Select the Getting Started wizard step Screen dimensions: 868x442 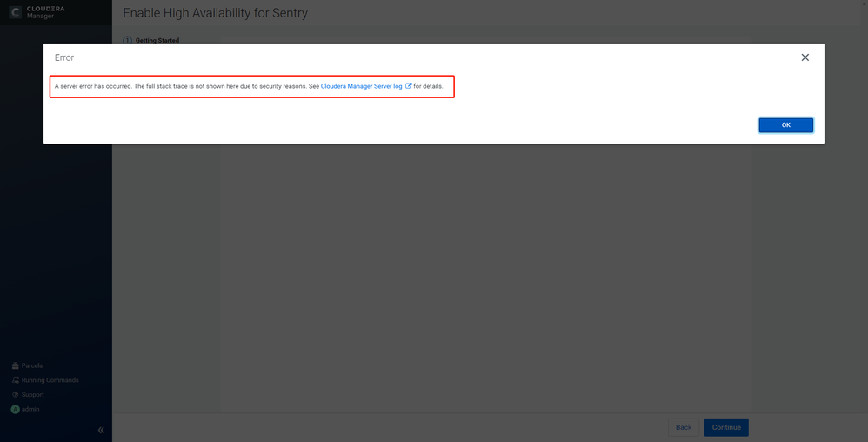point(151,40)
